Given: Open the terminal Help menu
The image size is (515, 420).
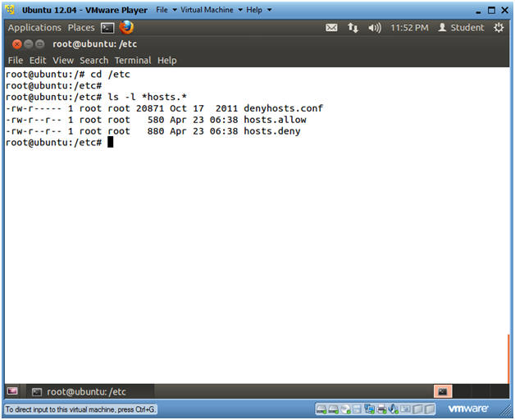Looking at the screenshot, I should (x=166, y=61).
